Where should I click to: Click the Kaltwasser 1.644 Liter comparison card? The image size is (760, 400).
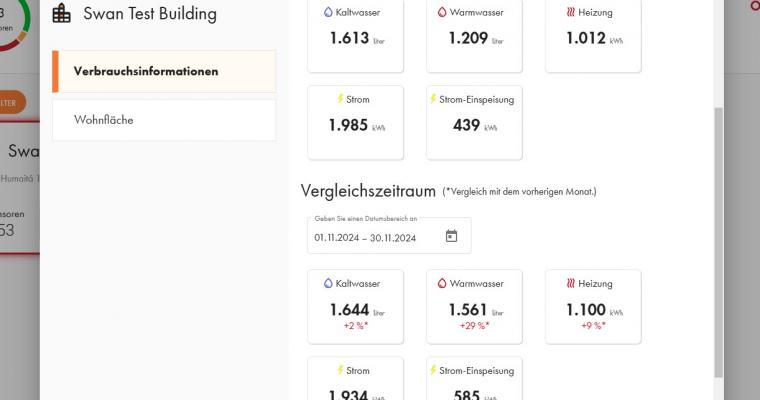tap(355, 307)
